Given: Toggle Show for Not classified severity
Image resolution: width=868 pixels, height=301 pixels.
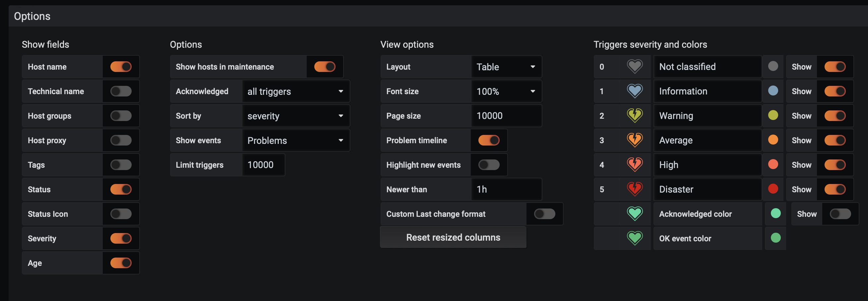Looking at the screenshot, I should point(835,67).
